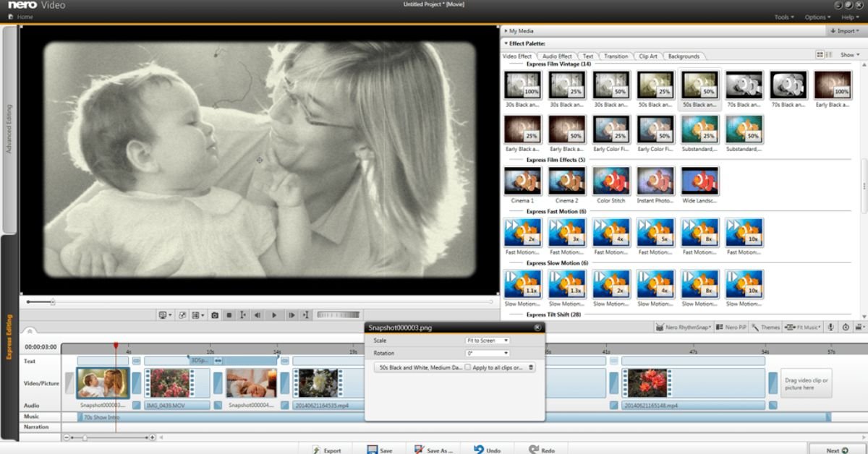Delete the 50s Black and White effect

tap(531, 367)
